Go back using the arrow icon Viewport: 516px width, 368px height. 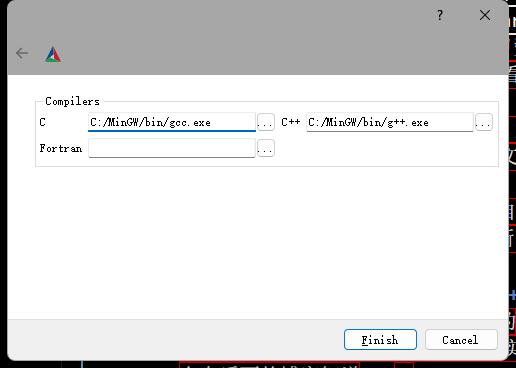tap(22, 53)
